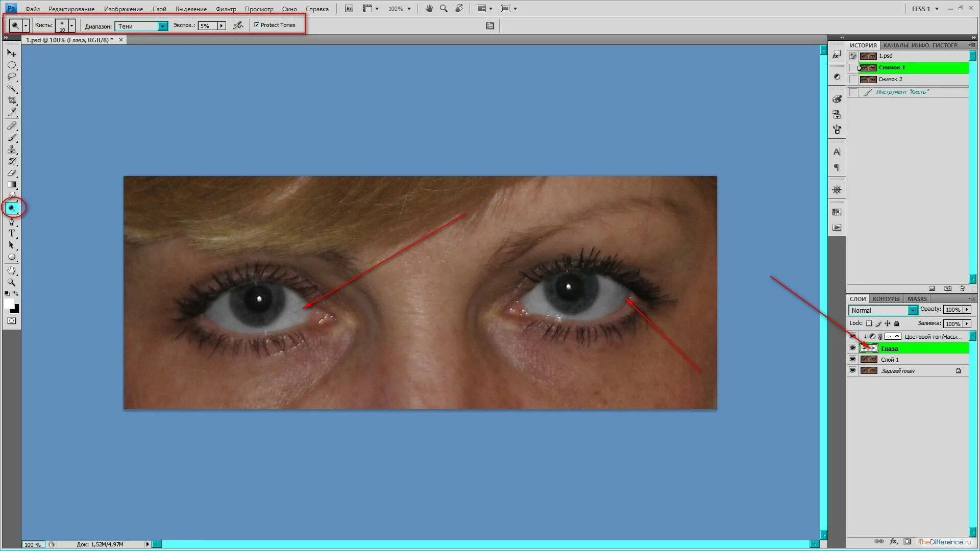Open the Фильтр menu

tap(226, 9)
